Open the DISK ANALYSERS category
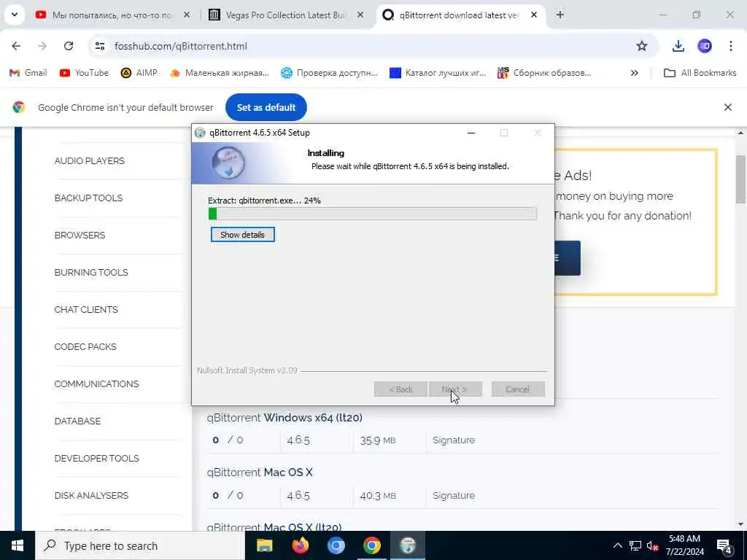Viewport: 747px width, 560px height. point(91,495)
